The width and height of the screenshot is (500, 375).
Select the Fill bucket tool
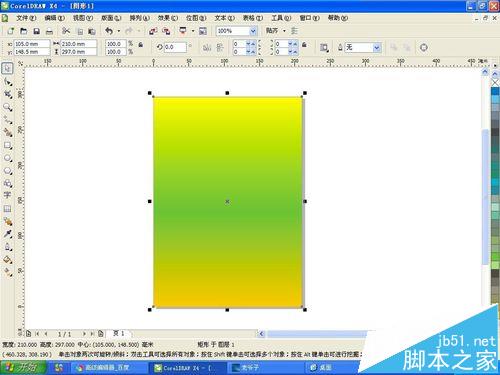(x=8, y=260)
